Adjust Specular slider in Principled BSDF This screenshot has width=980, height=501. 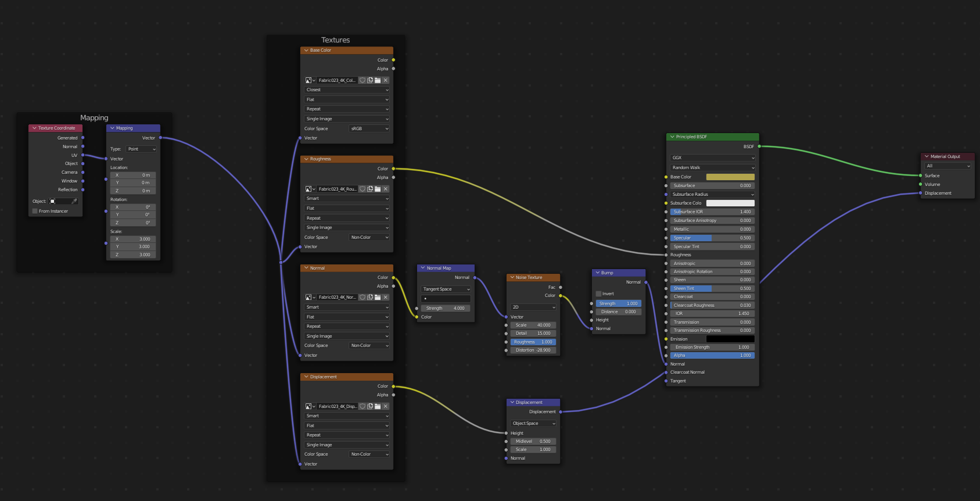pos(713,238)
